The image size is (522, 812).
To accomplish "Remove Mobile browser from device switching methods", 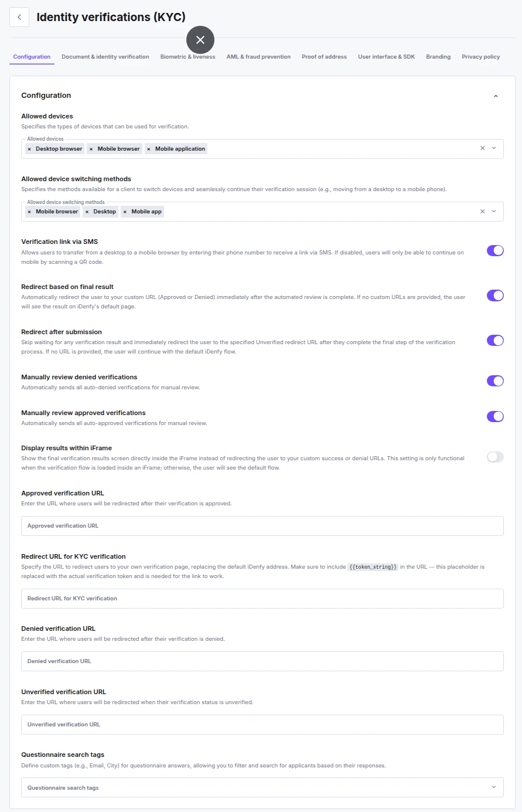I will click(29, 212).
